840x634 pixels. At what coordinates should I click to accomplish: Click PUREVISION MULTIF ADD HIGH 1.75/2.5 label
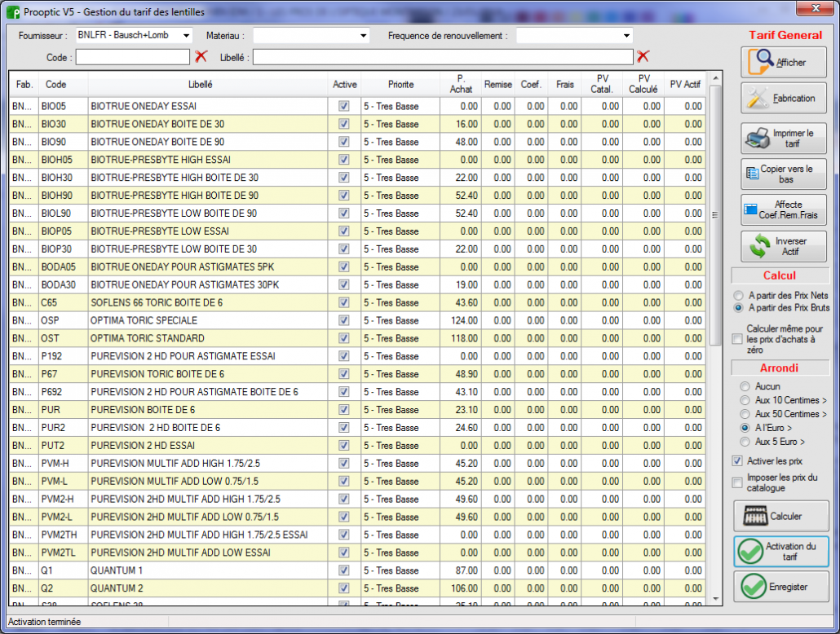(175, 463)
